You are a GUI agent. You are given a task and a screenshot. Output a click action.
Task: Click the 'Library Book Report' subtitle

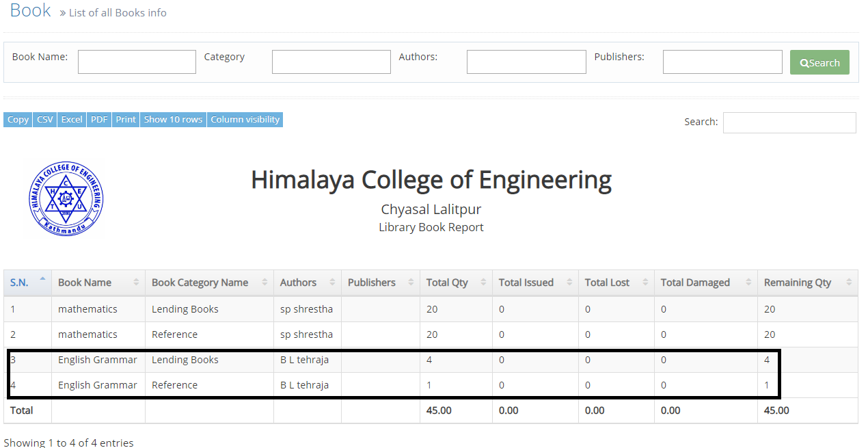pyautogui.click(x=431, y=227)
